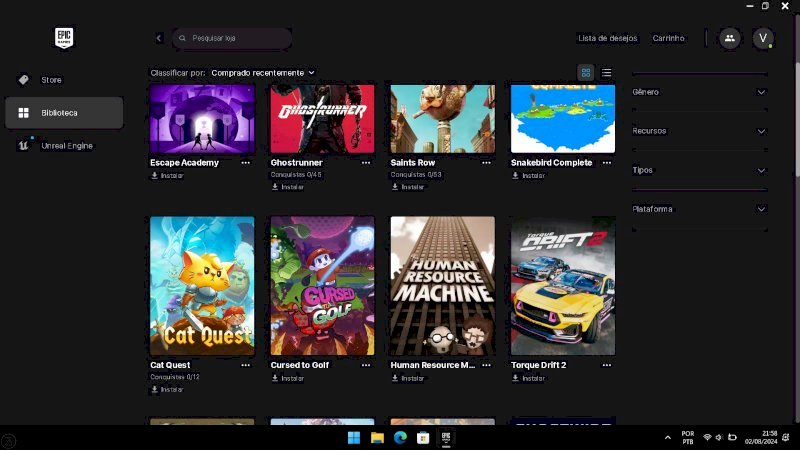Expand the Plataforma filter

pyautogui.click(x=699, y=209)
